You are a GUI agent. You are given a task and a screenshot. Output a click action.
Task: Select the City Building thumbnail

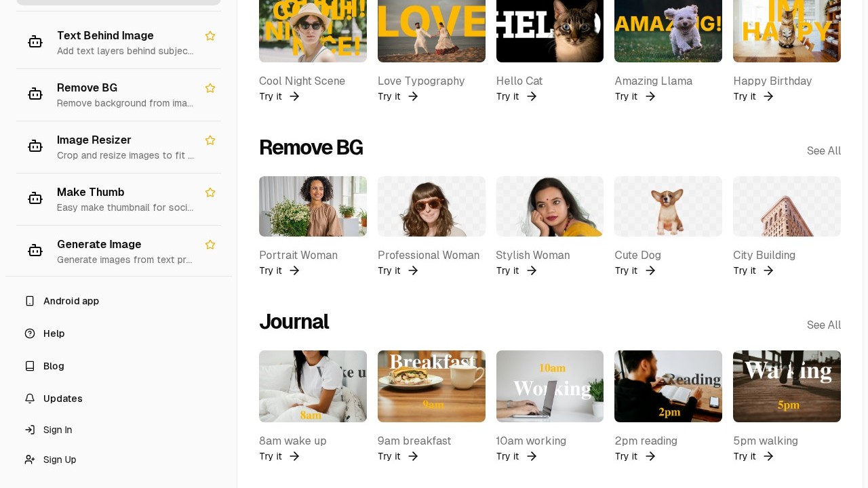pos(787,206)
